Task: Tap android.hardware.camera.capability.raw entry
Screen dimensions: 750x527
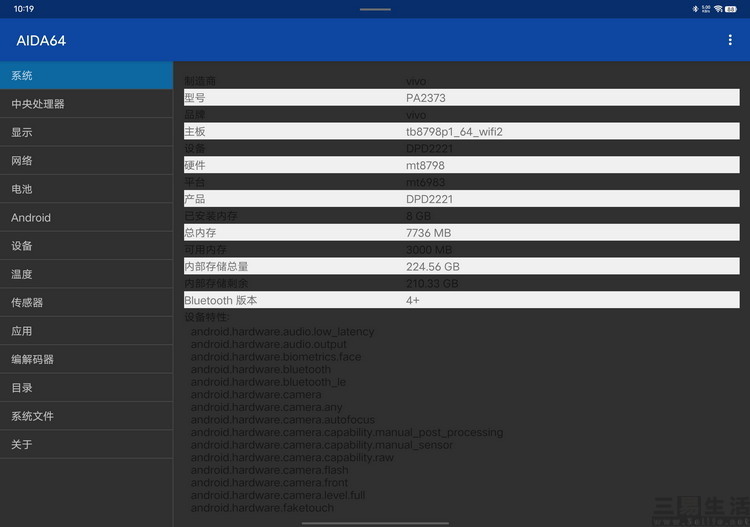Action: click(292, 457)
